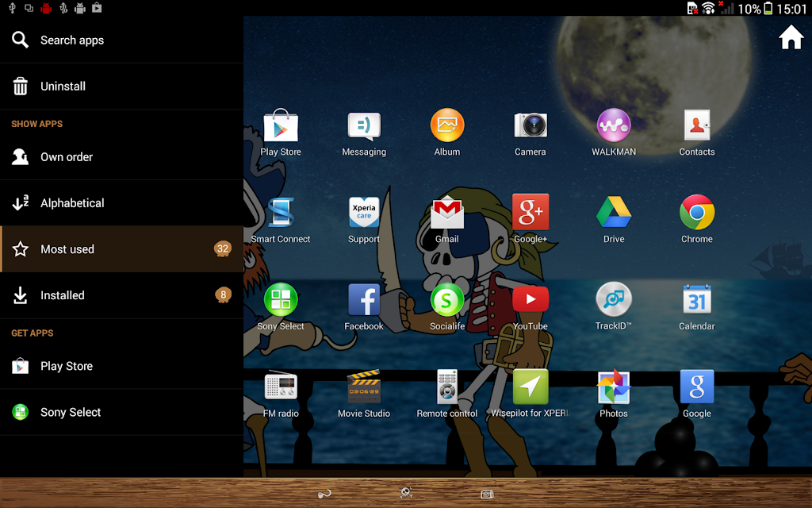Tap the 32 badge on Most used

point(223,248)
